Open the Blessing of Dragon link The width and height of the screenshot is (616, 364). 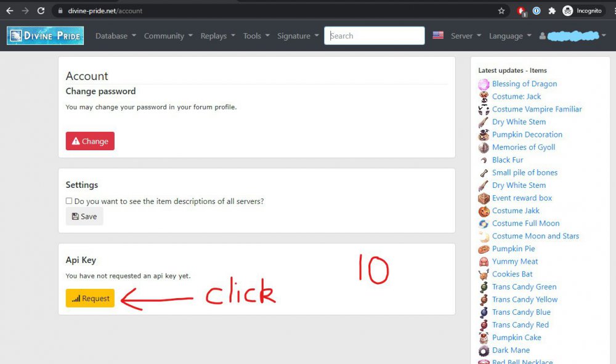click(x=524, y=84)
